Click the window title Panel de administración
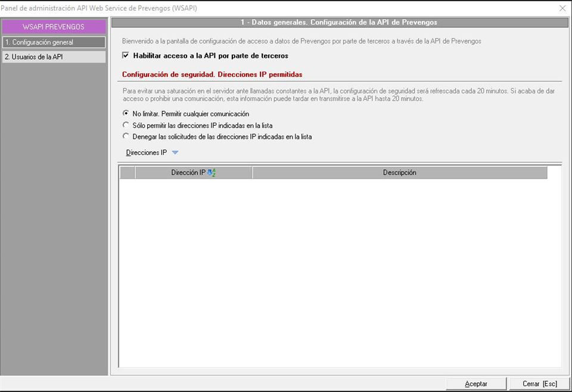Image resolution: width=572 pixels, height=392 pixels. tap(99, 8)
